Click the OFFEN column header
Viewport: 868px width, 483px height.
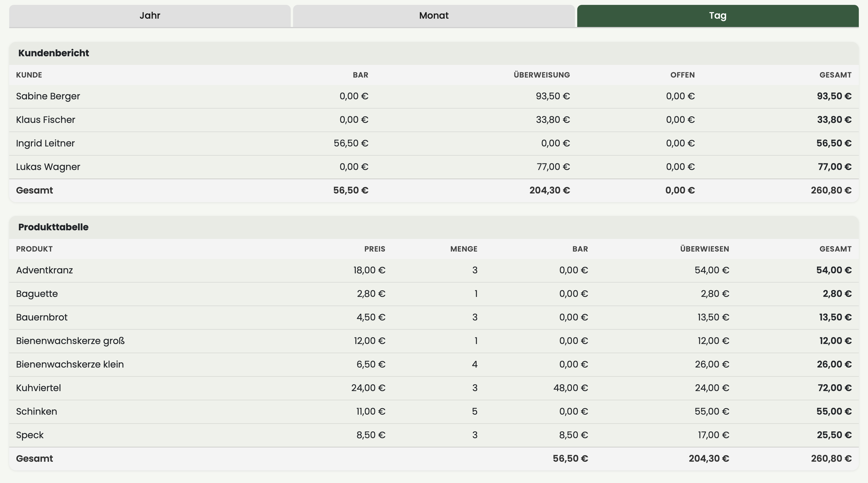point(682,75)
